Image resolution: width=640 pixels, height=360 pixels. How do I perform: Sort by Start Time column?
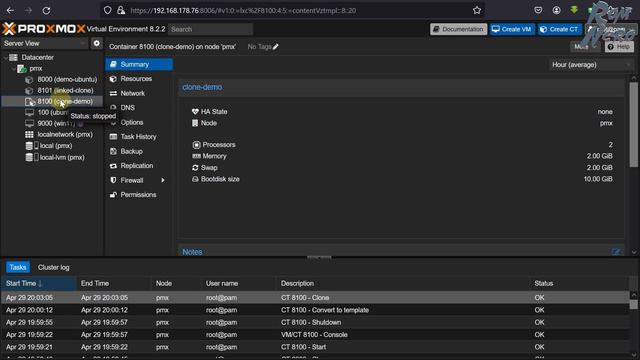pyautogui.click(x=39, y=283)
